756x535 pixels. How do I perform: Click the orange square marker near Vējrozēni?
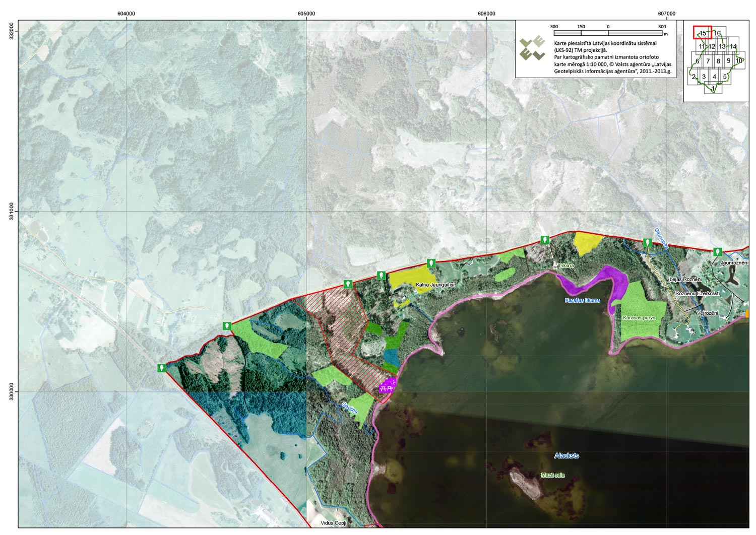pyautogui.click(x=747, y=314)
